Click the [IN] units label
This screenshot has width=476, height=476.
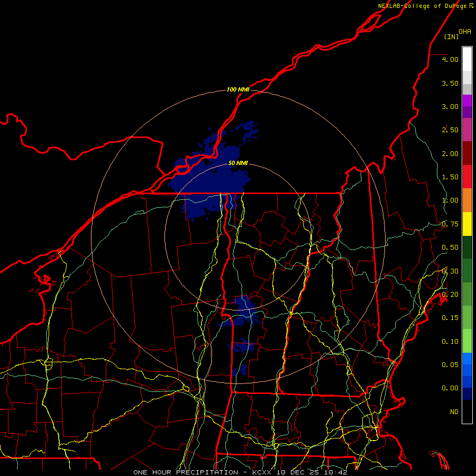tap(452, 36)
